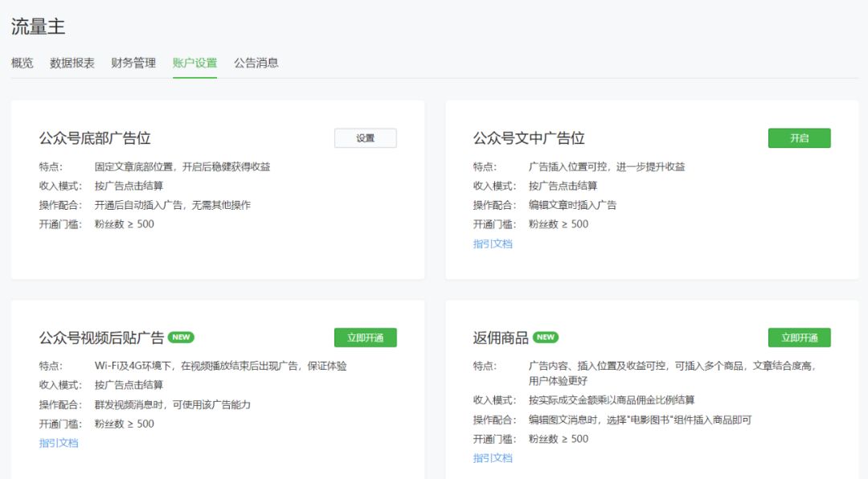View the 公告消息 tab
This screenshot has width=868, height=479.
coord(255,63)
